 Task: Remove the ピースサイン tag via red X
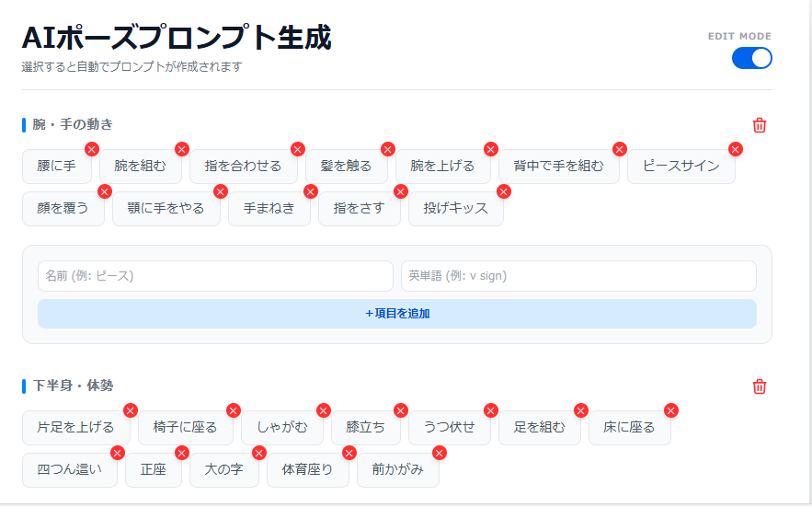coord(736,149)
